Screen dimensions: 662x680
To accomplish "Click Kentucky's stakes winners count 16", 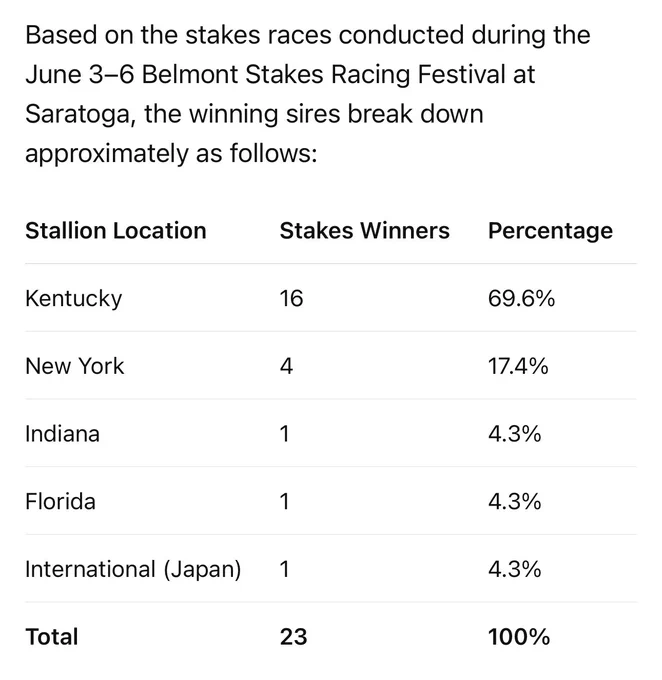I will pyautogui.click(x=291, y=298).
